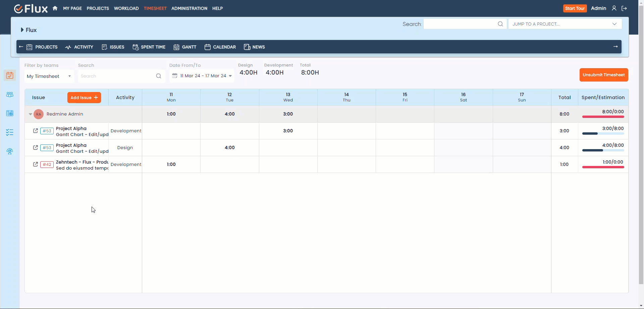Open issue #42 in a new window

pyautogui.click(x=35, y=164)
